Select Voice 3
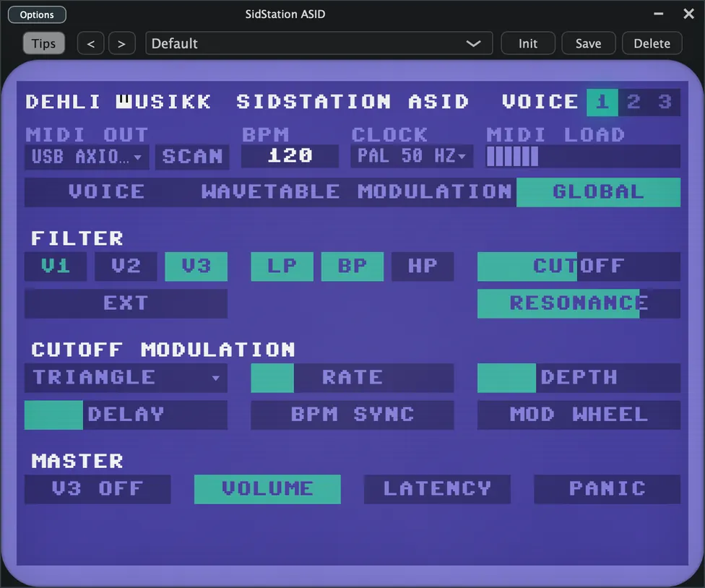 (x=665, y=102)
